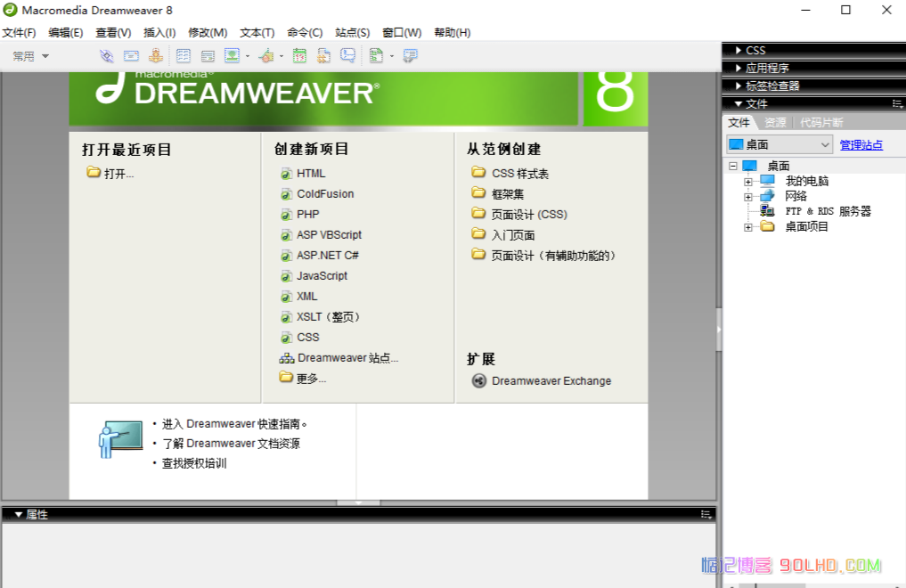The width and height of the screenshot is (906, 588).
Task: Create a new ColdFusion document
Action: coord(325,194)
